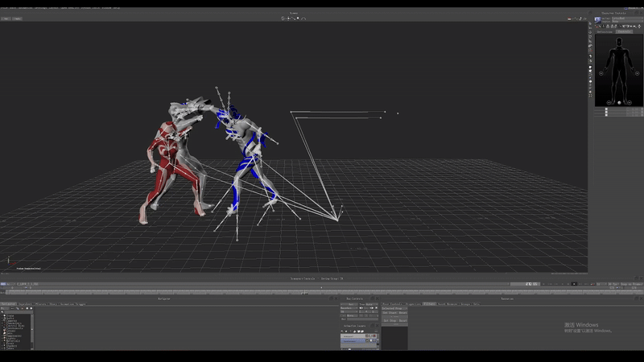Click the View button above the viewer

click(x=6, y=19)
